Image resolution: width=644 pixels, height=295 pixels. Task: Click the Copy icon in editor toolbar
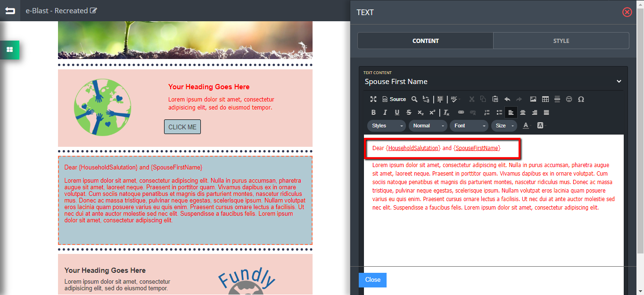[483, 99]
